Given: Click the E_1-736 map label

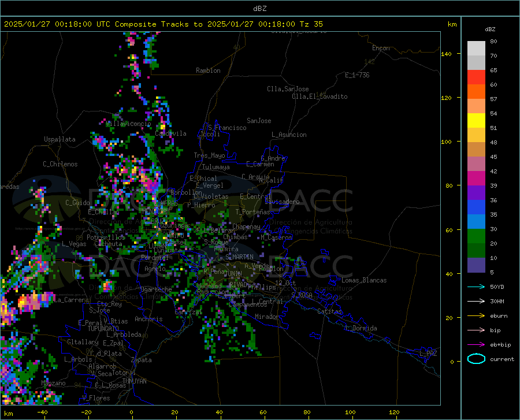Looking at the screenshot, I should tap(357, 75).
